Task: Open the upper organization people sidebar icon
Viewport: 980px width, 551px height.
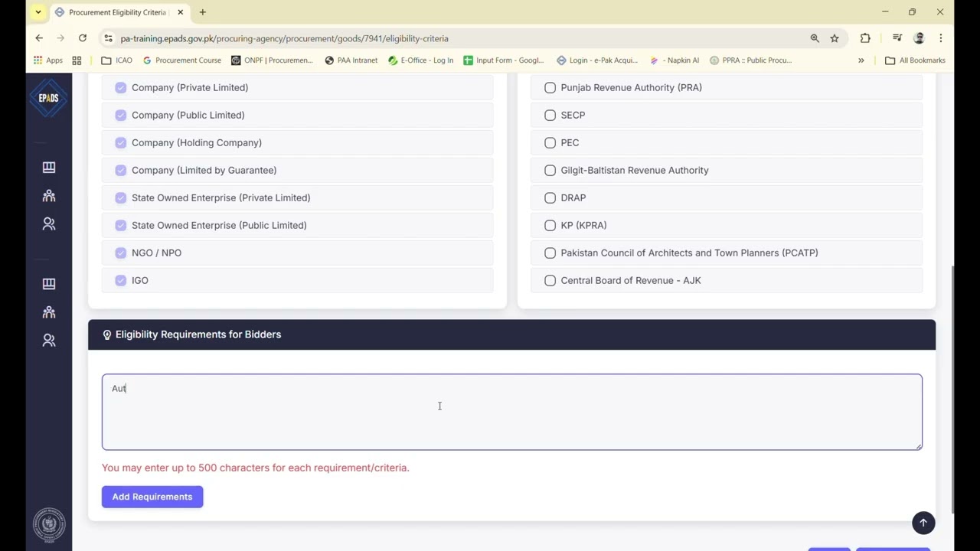Action: [x=49, y=196]
